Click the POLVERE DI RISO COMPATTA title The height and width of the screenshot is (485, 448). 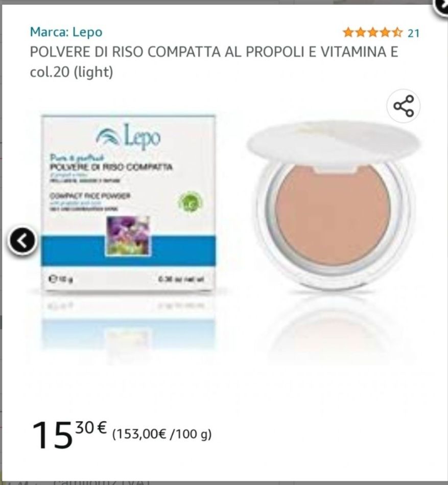pos(214,52)
